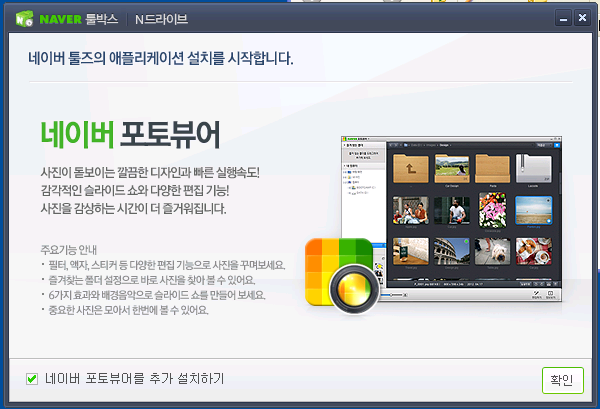Click heading 네이버 툴즈의 애플리케이션 설치를 시작합니다.
Viewport: 600px width, 409px height.
(161, 58)
